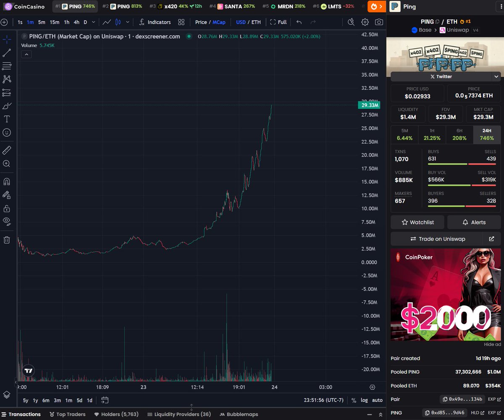
Task: Click the trash remove drawings icon
Action: click(7, 240)
